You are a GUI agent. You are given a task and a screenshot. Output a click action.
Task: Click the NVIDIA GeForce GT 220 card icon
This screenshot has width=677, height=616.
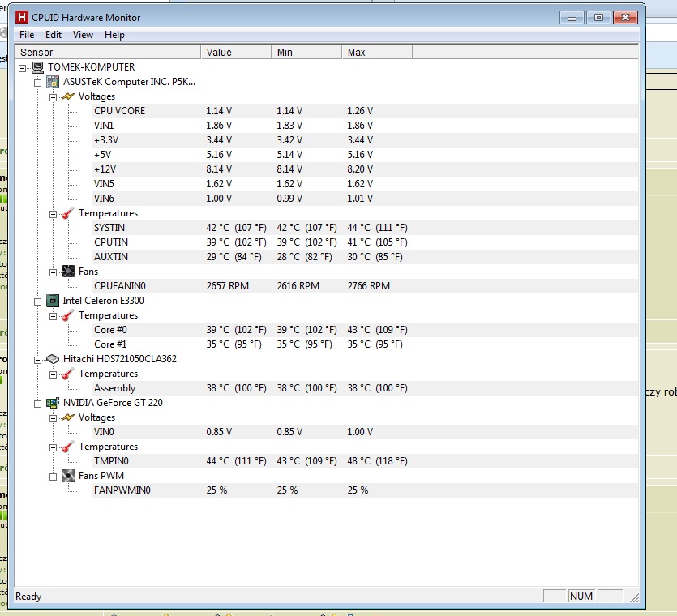53,403
